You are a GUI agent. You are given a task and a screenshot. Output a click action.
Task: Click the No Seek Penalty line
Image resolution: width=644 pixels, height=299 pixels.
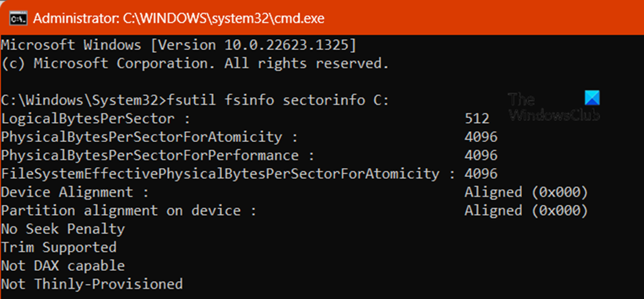(x=63, y=228)
